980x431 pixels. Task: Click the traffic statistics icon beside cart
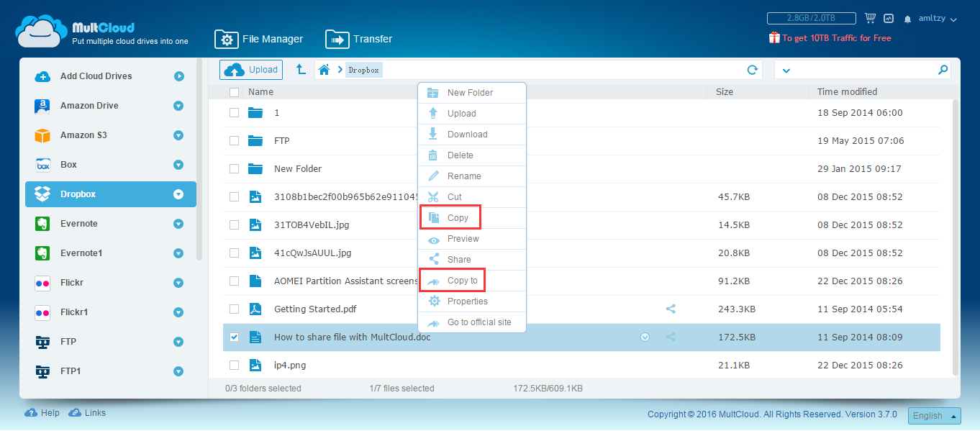click(x=889, y=19)
